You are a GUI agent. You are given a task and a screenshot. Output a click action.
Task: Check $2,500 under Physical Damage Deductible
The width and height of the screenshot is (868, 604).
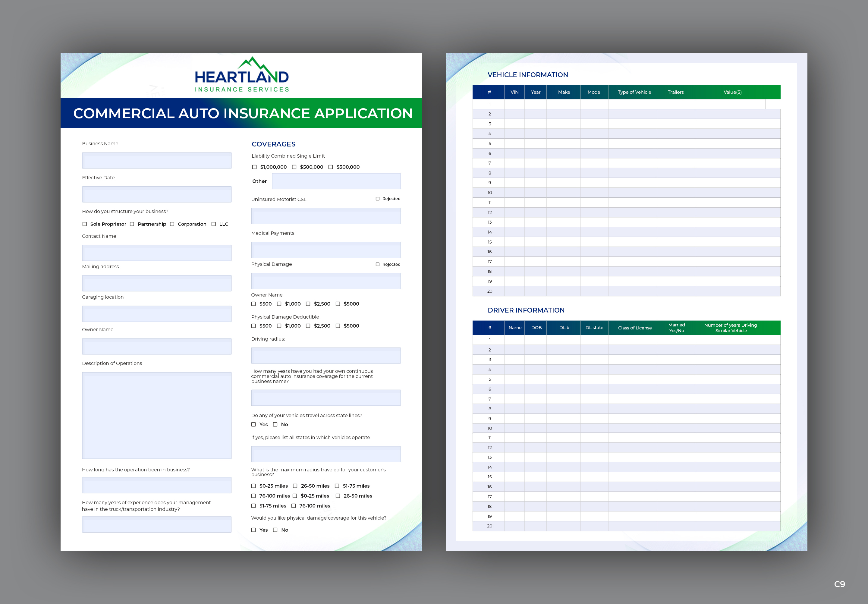308,326
